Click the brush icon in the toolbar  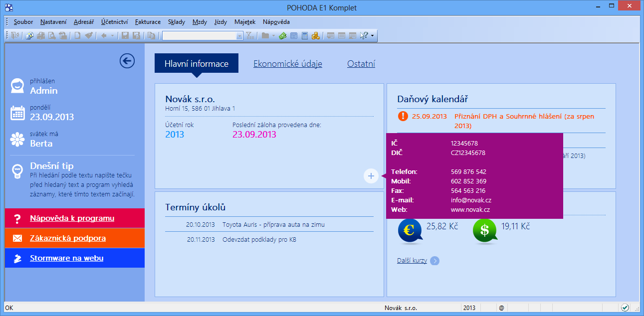point(88,35)
